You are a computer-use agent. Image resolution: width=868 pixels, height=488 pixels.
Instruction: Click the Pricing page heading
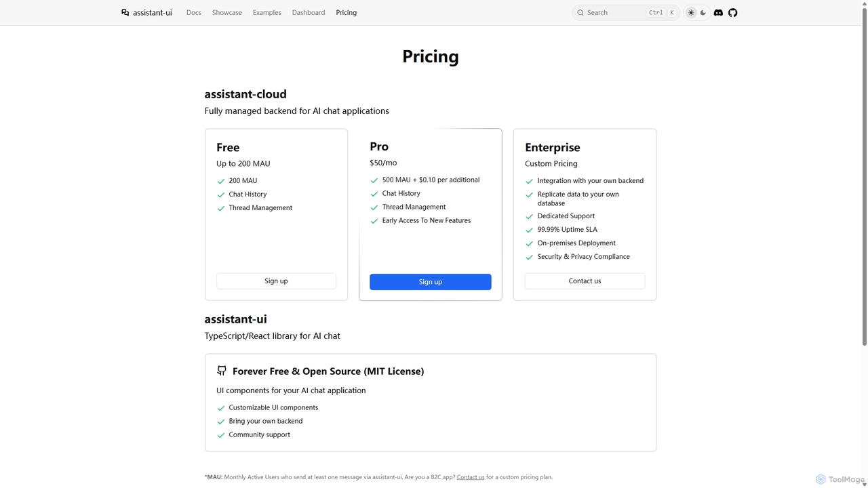tap(431, 56)
